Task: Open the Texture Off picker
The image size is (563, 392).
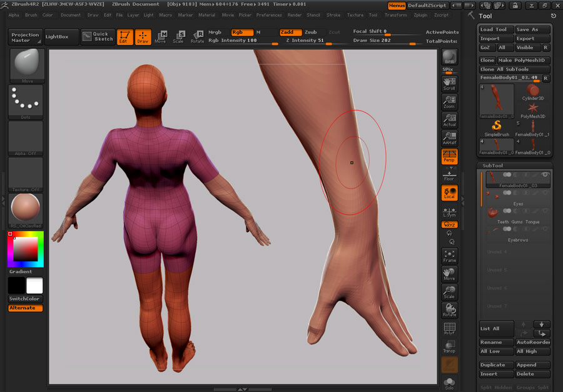Action: (26, 174)
